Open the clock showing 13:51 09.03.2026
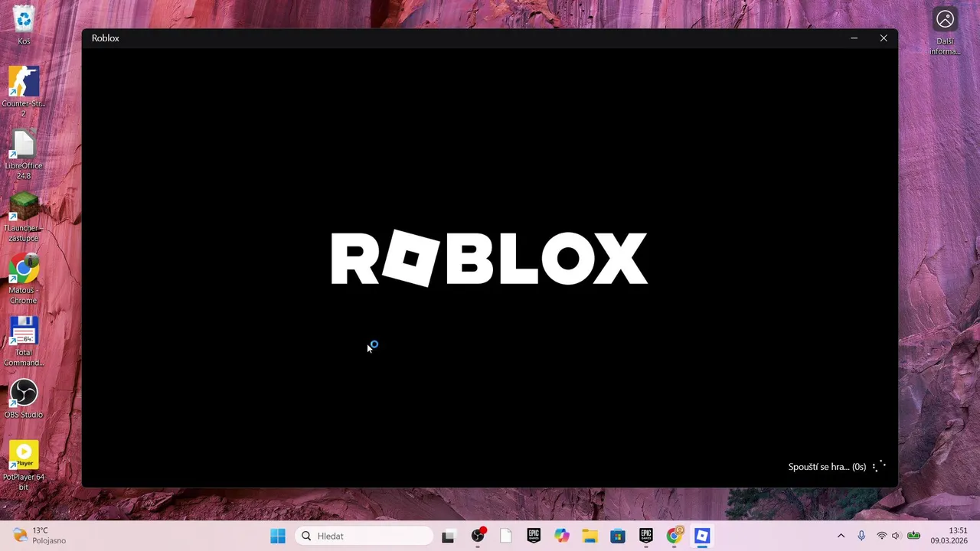 [949, 536]
